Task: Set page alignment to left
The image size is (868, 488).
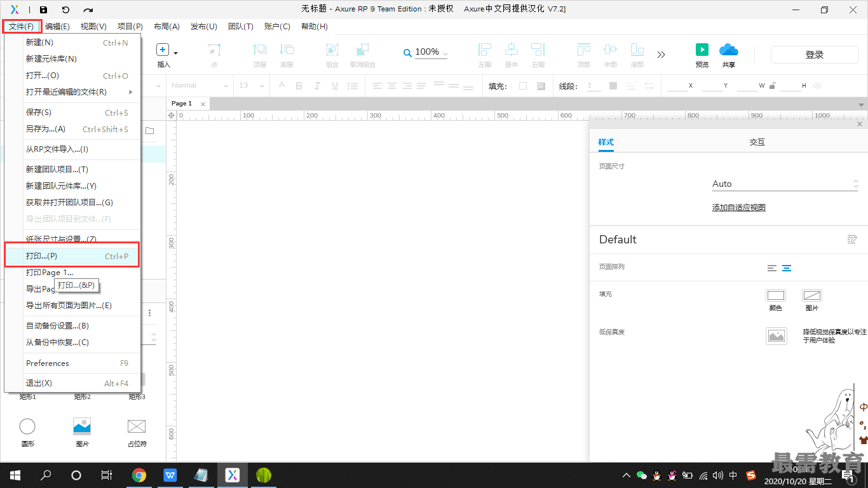Action: tap(772, 268)
